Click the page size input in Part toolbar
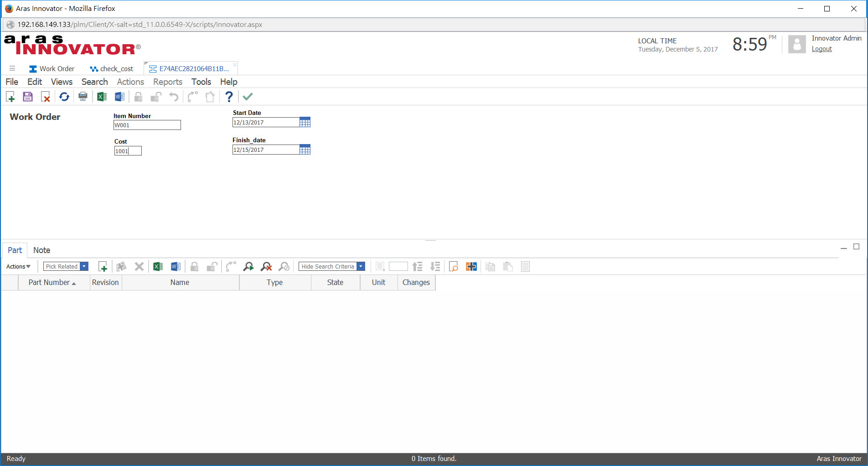Image resolution: width=868 pixels, height=466 pixels. coord(398,266)
